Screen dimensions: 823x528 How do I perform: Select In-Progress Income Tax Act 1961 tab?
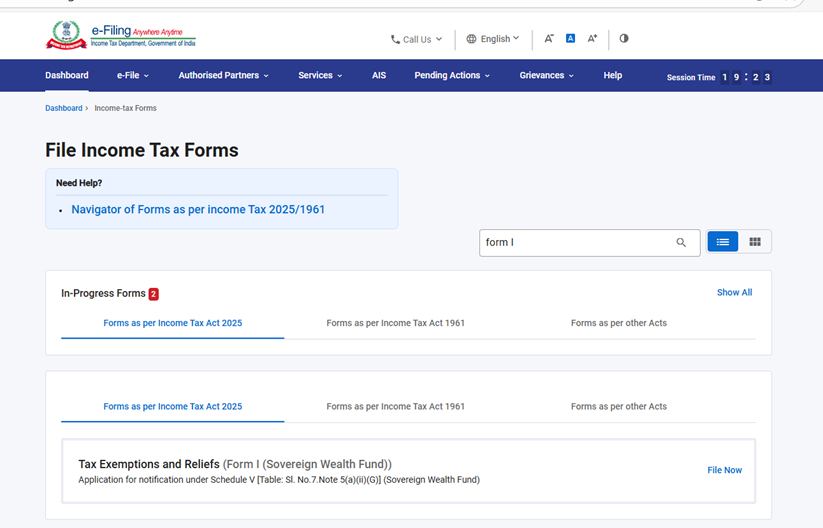(395, 323)
